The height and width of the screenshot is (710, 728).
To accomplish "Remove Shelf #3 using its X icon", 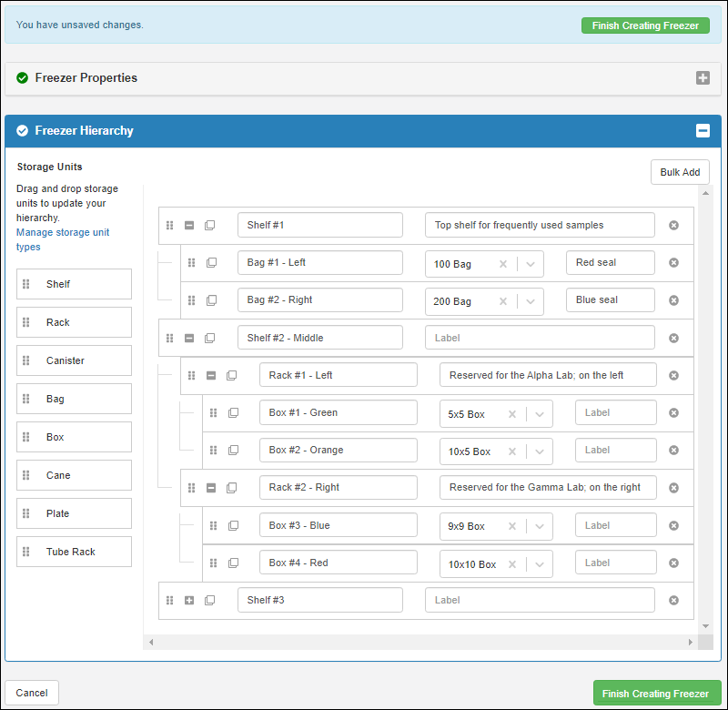I will [673, 601].
